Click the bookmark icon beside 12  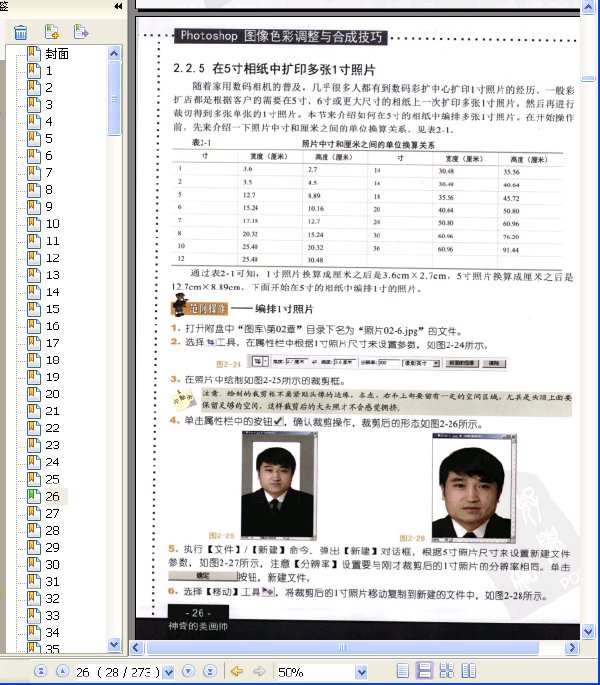[34, 258]
